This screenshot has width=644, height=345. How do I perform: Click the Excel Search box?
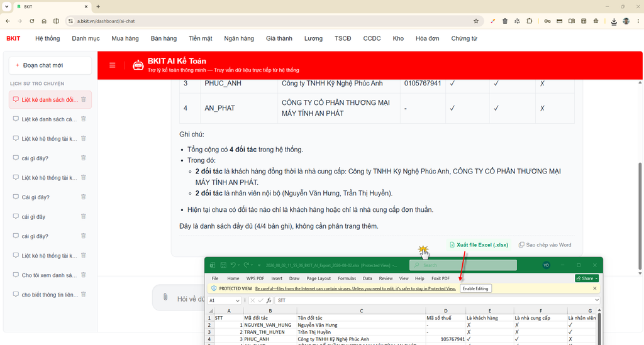[463, 265]
